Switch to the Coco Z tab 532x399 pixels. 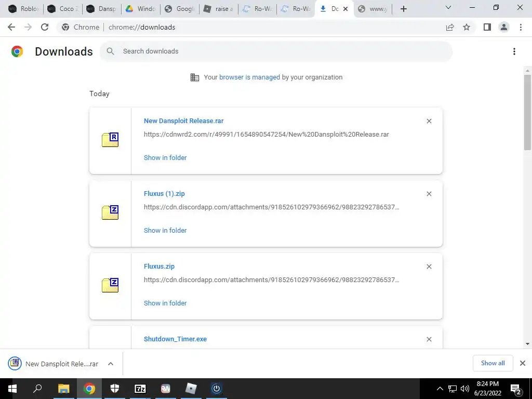coord(63,9)
